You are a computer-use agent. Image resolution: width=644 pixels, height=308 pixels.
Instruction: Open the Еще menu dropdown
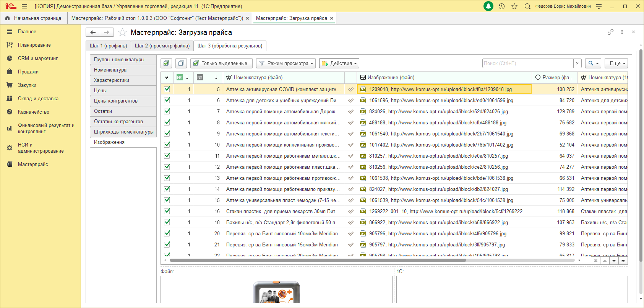(x=617, y=63)
